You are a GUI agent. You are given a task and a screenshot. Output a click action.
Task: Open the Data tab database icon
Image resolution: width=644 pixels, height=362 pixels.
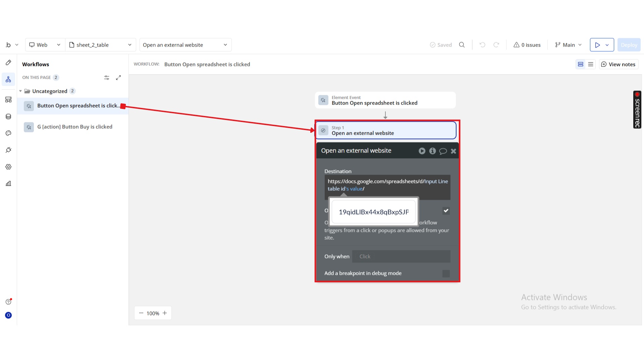8,116
